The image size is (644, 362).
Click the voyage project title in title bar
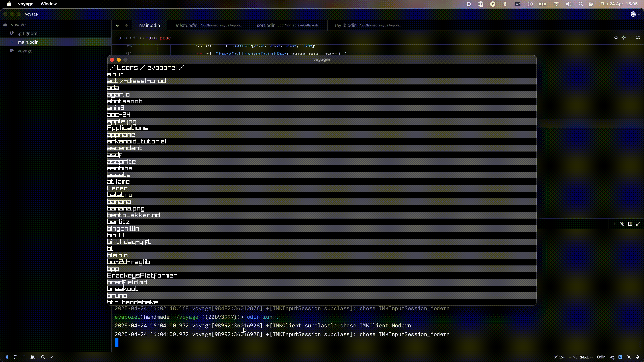(x=31, y=14)
